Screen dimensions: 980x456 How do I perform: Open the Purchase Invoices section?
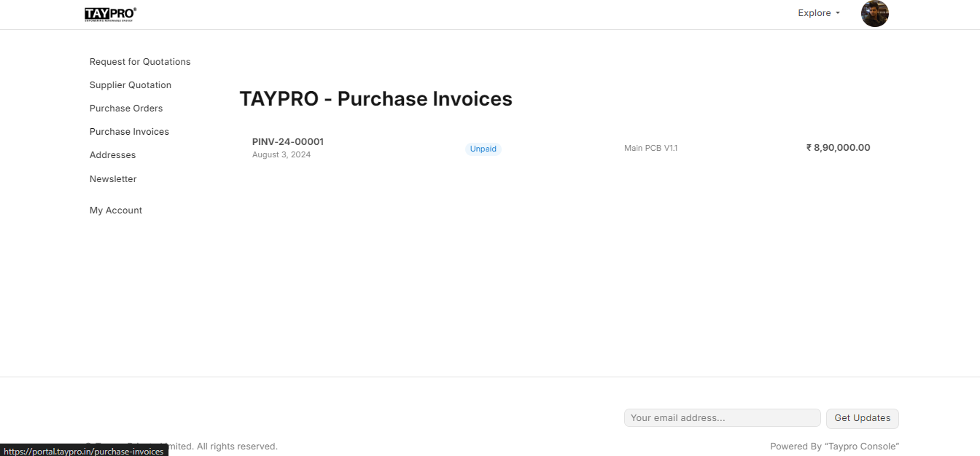129,131
